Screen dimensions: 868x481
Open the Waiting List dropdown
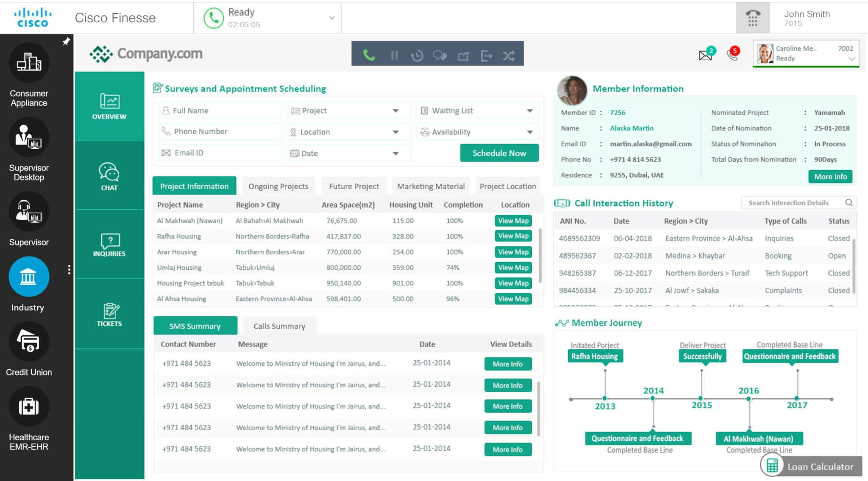click(x=530, y=111)
